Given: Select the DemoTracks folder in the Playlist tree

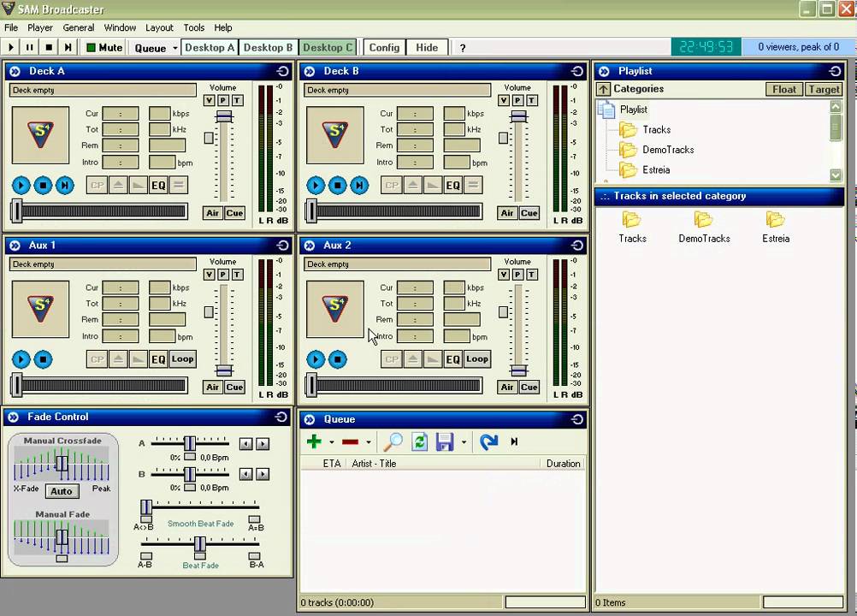Looking at the screenshot, I should (667, 150).
